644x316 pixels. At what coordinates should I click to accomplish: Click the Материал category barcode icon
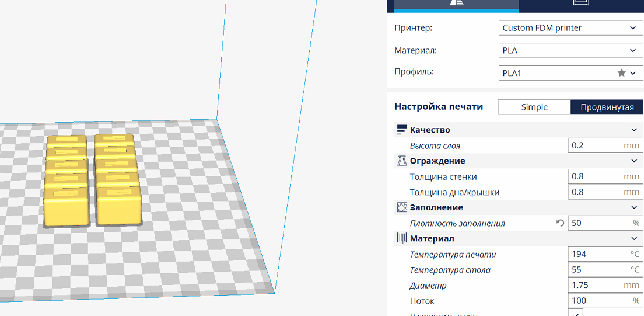[401, 238]
